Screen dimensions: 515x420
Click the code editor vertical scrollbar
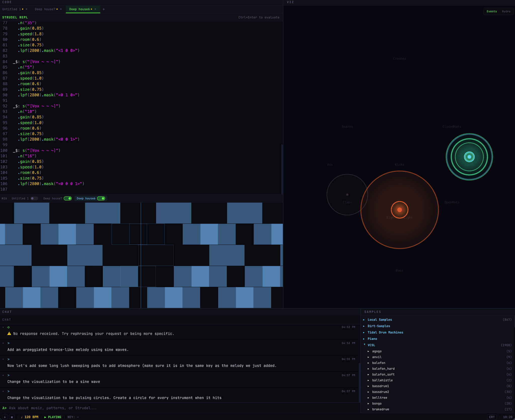[282, 169]
